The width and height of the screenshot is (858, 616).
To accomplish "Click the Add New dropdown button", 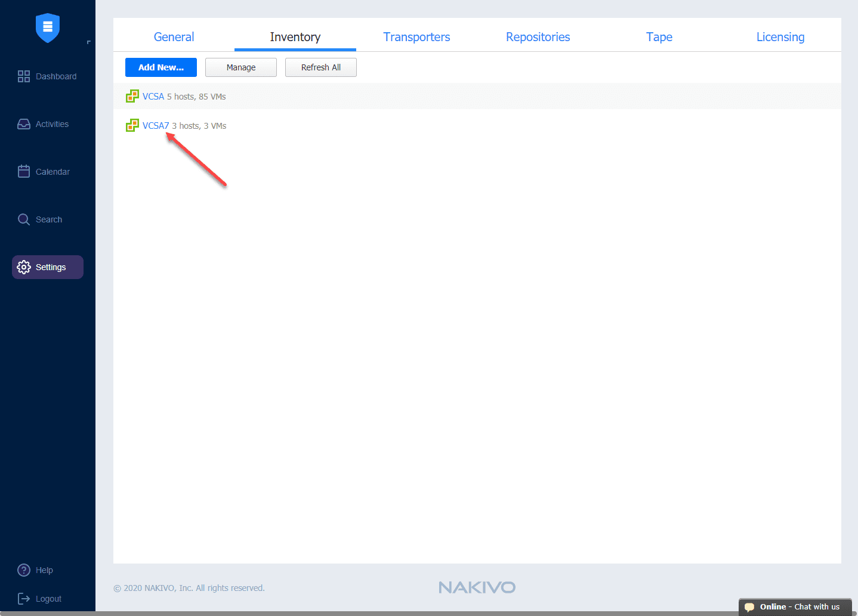I will point(161,67).
